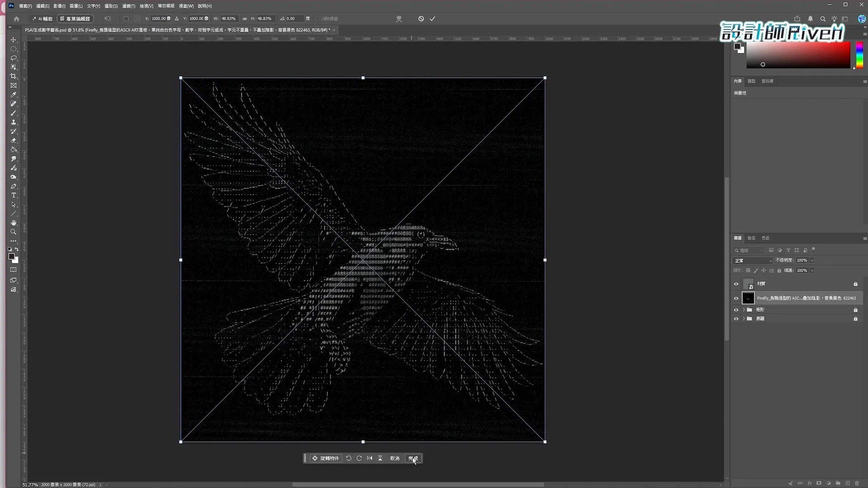This screenshot has width=868, height=488.
Task: Select the Object Selection tool
Action: (x=13, y=67)
